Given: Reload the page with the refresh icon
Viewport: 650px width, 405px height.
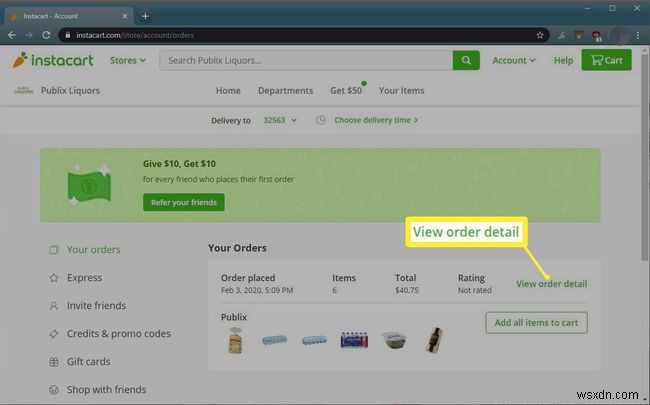Looking at the screenshot, I should pos(46,35).
